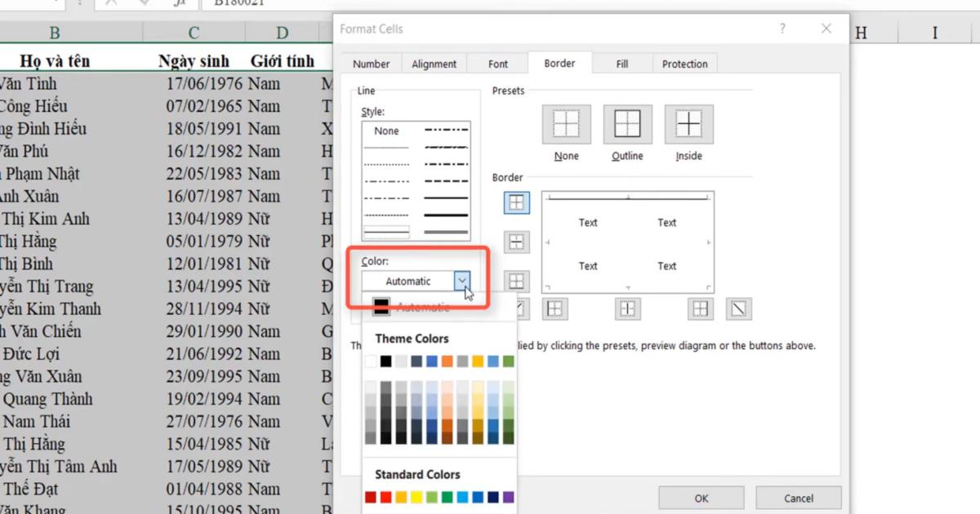Choose Automatic from the color dropdown

(416, 306)
